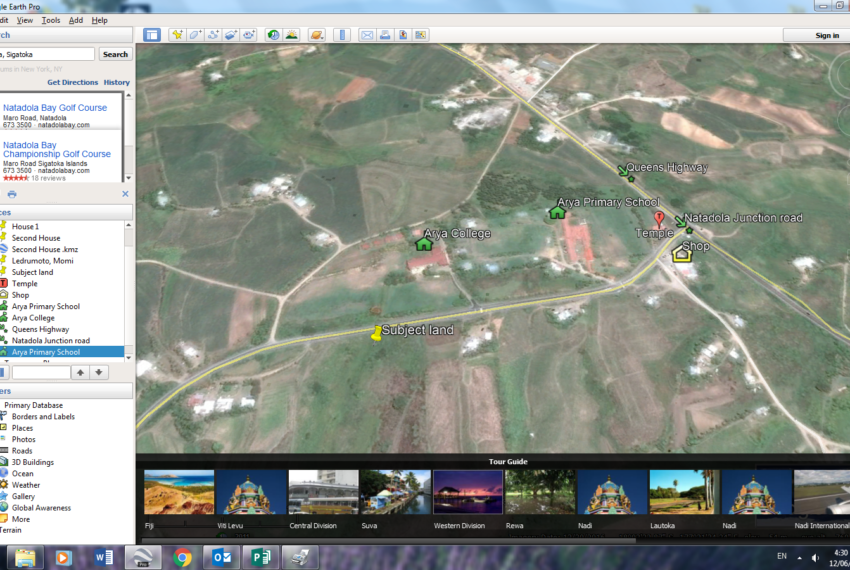Open the Ruler measuring tool
850x570 pixels.
click(x=343, y=35)
